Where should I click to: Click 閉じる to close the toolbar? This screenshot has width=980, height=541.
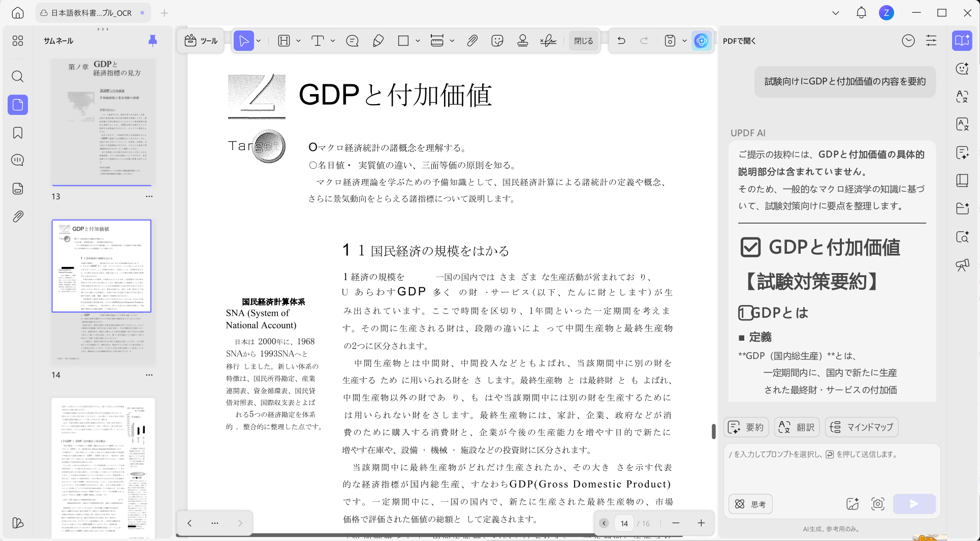pos(583,41)
